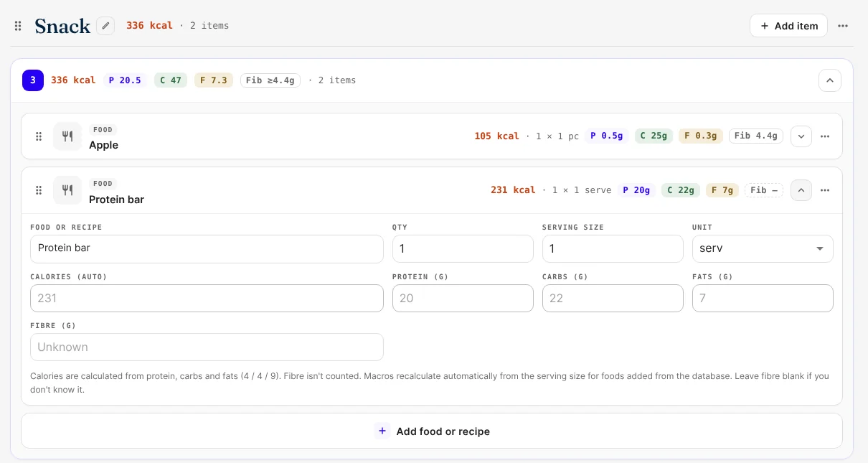Click the Protein (g) input field
The width and height of the screenshot is (868, 463).
point(463,298)
